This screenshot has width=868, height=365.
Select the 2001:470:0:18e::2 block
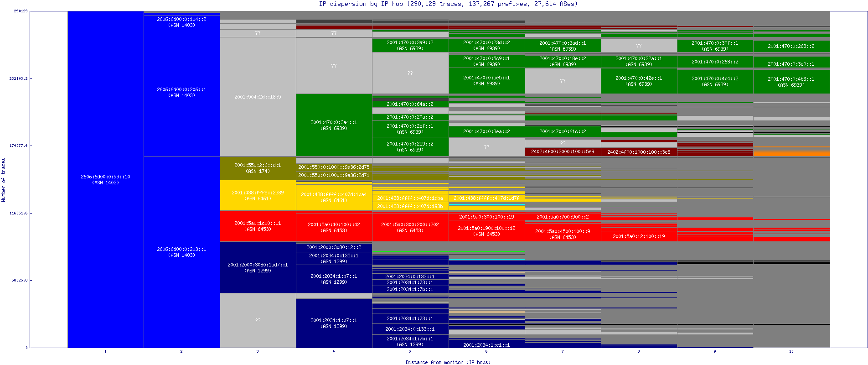pyautogui.click(x=563, y=61)
